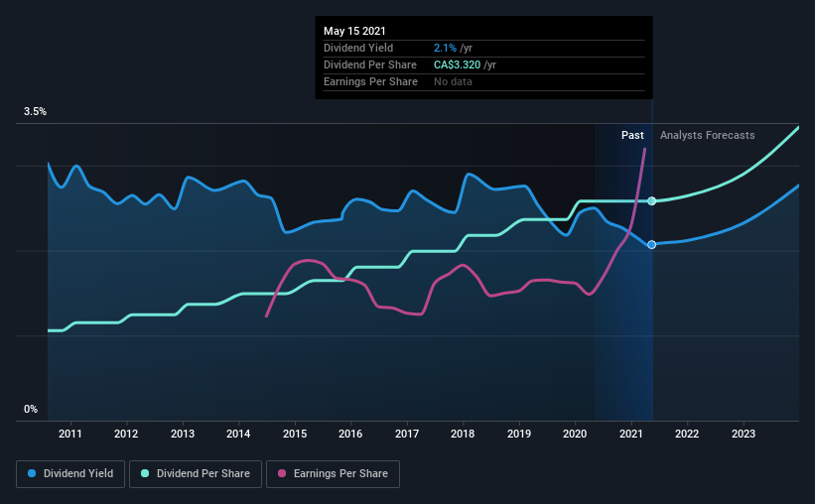Viewport: 815px width, 504px height.
Task: Click the 2018 label on the x-axis
Action: (x=463, y=434)
